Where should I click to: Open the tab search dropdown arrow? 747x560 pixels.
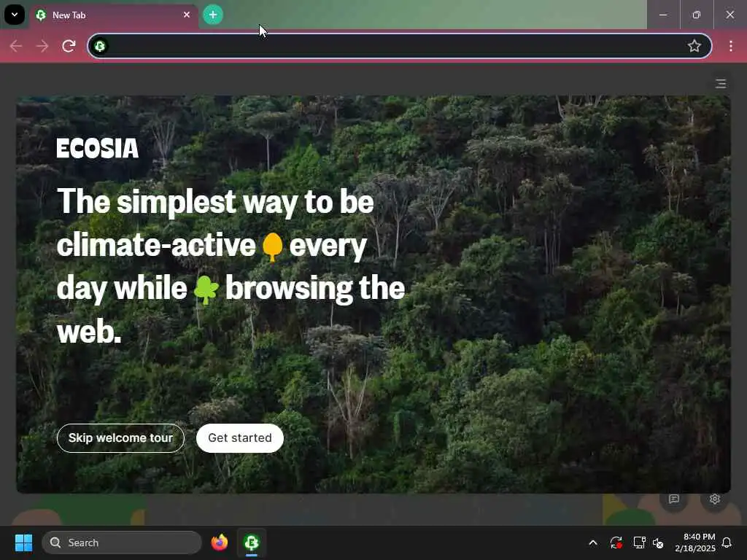tap(15, 15)
